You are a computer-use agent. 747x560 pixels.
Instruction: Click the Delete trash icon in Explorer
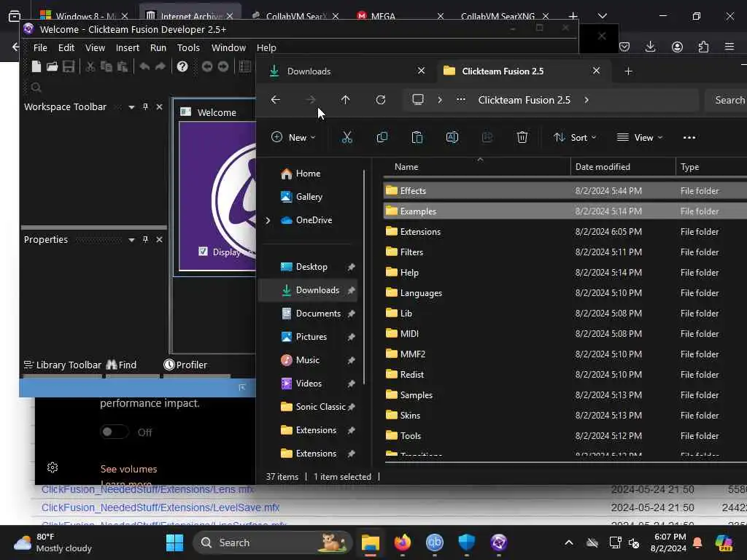click(522, 138)
